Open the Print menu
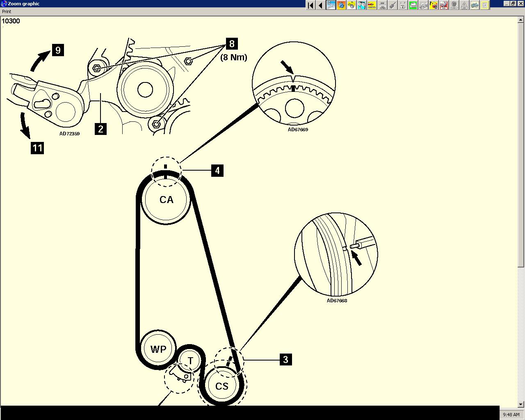 click(7, 11)
